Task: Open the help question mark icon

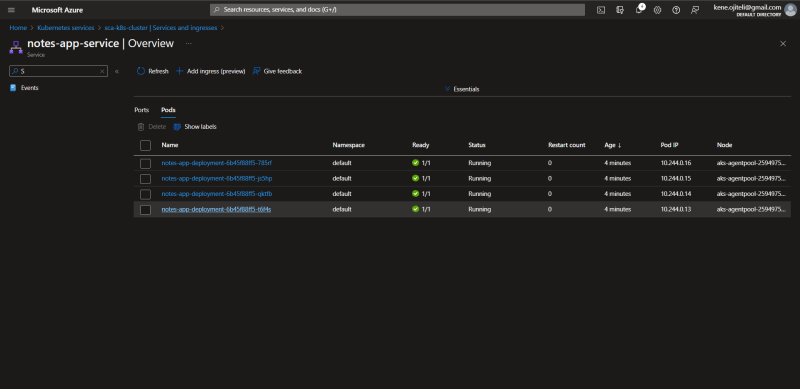Action: coord(676,10)
